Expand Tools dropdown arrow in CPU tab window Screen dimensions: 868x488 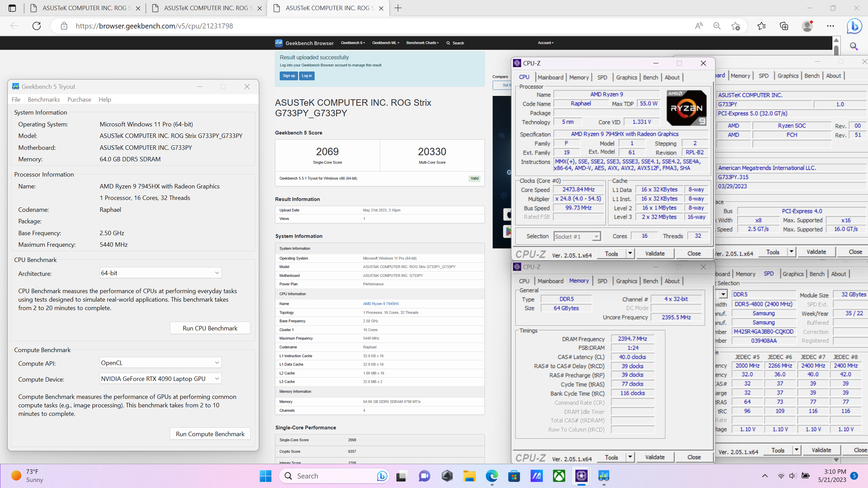(x=630, y=253)
